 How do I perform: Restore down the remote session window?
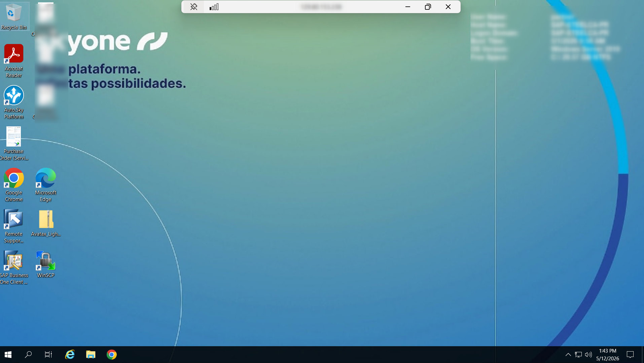point(428,7)
